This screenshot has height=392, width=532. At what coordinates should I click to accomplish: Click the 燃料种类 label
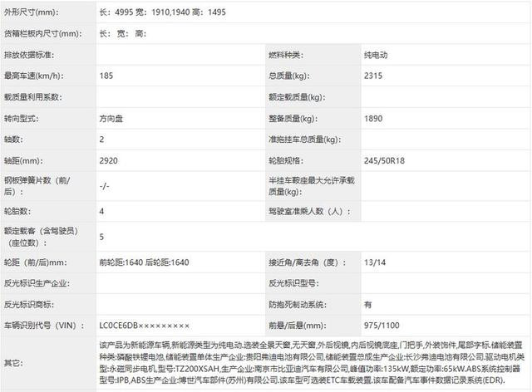[286, 55]
